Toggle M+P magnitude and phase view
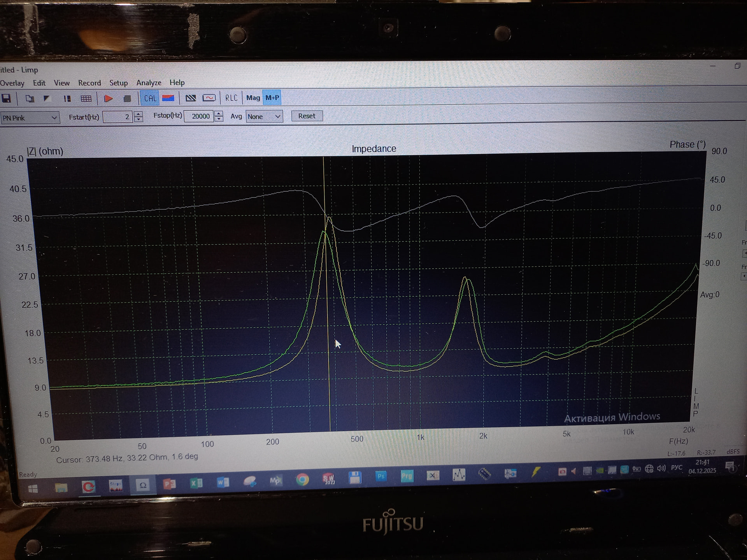Screen dimensions: 747x560 tap(272, 98)
